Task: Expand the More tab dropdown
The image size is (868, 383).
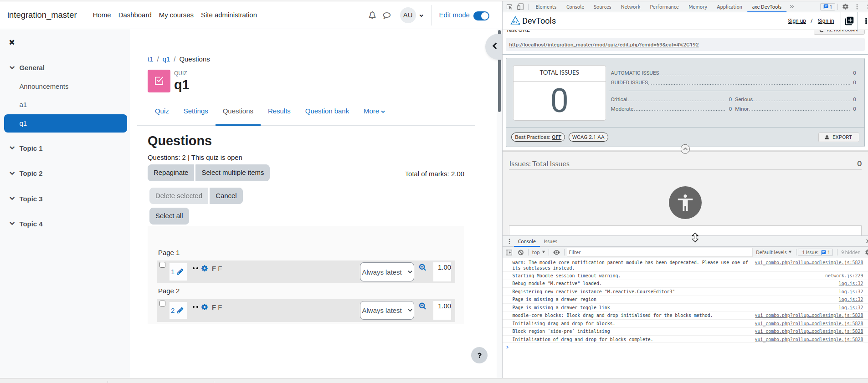Action: (374, 111)
